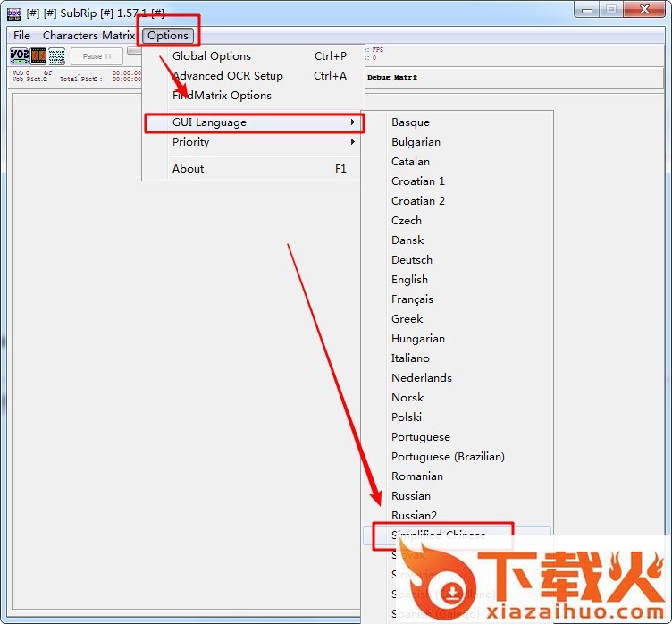Image resolution: width=672 pixels, height=624 pixels.
Task: Open the Characters Matrix menu
Action: tap(88, 36)
